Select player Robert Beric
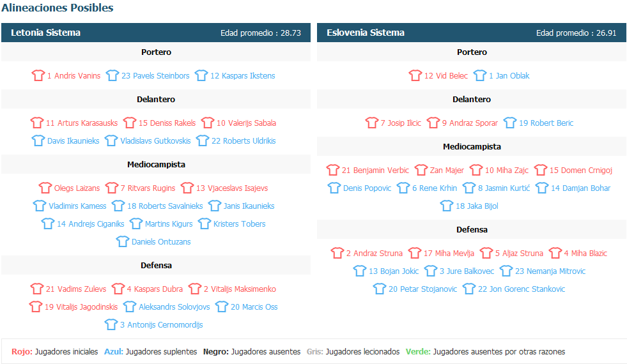The width and height of the screenshot is (627, 364). pos(546,123)
